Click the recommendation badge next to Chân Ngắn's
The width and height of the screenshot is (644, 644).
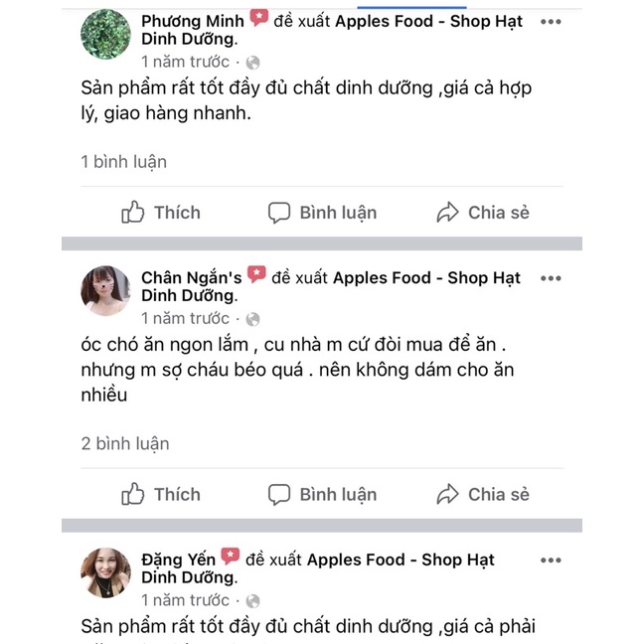pos(256,275)
